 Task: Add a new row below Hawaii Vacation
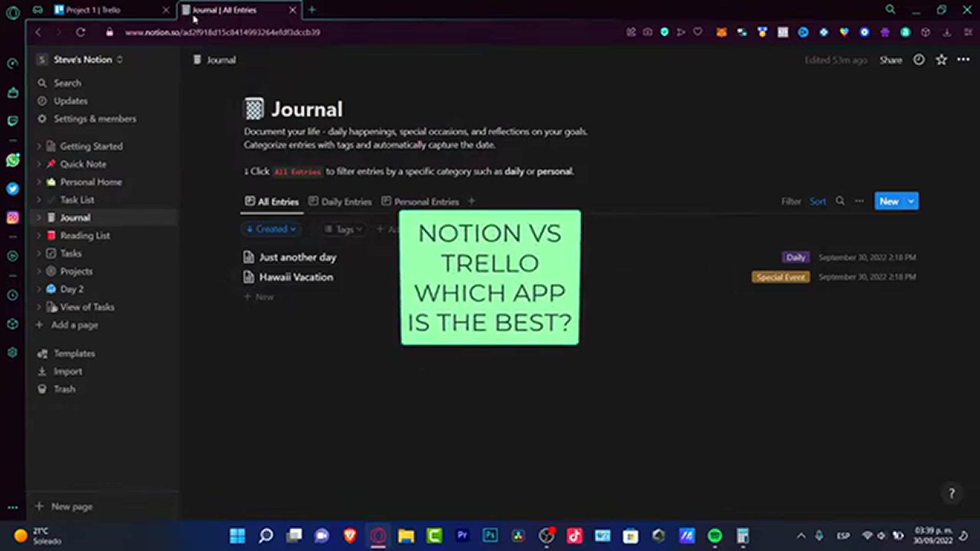(x=259, y=296)
